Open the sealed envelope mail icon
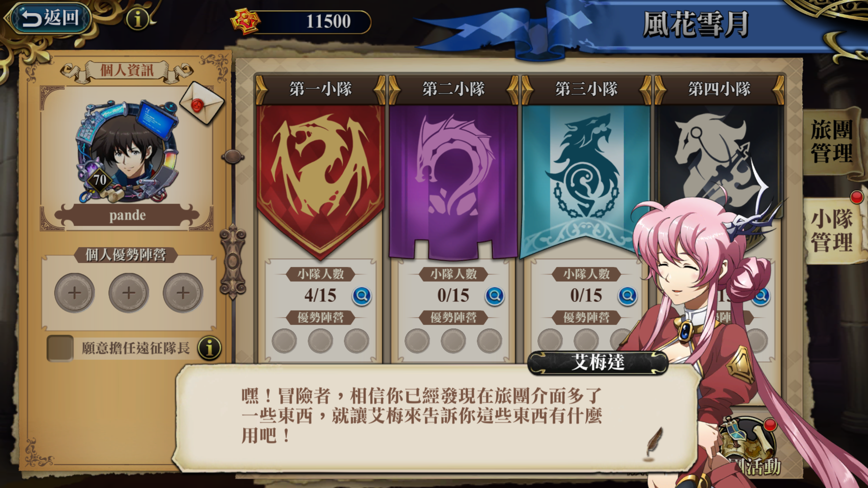 pyautogui.click(x=202, y=103)
